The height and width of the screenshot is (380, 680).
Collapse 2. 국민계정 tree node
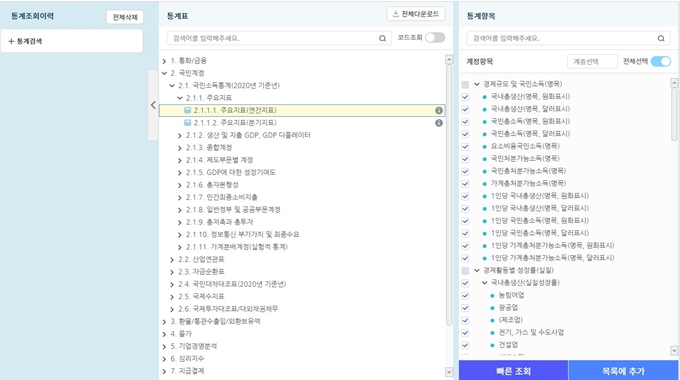[164, 73]
